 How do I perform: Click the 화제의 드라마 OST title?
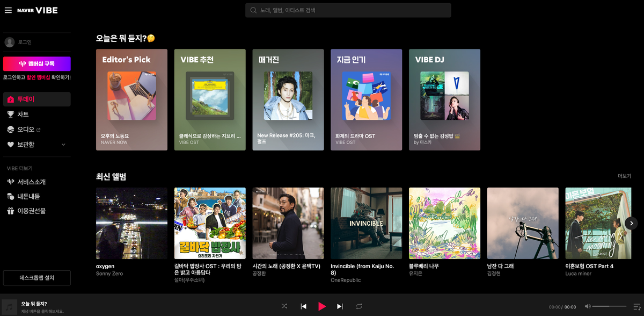pos(355,136)
